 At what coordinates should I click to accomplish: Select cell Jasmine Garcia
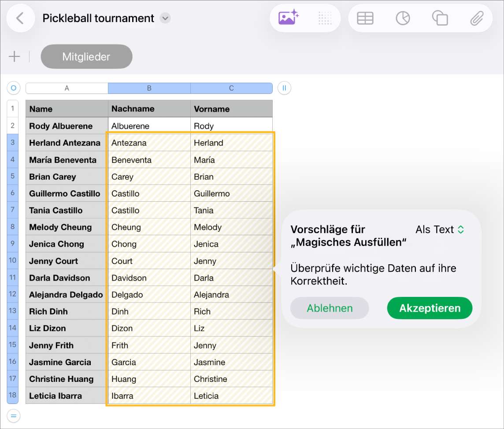point(67,362)
